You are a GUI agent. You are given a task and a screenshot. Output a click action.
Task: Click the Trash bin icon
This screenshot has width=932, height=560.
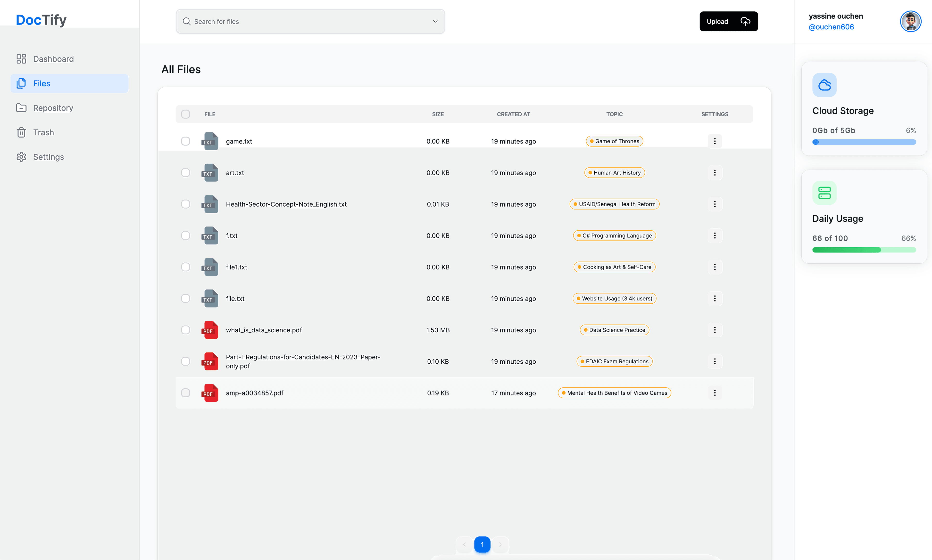(22, 133)
